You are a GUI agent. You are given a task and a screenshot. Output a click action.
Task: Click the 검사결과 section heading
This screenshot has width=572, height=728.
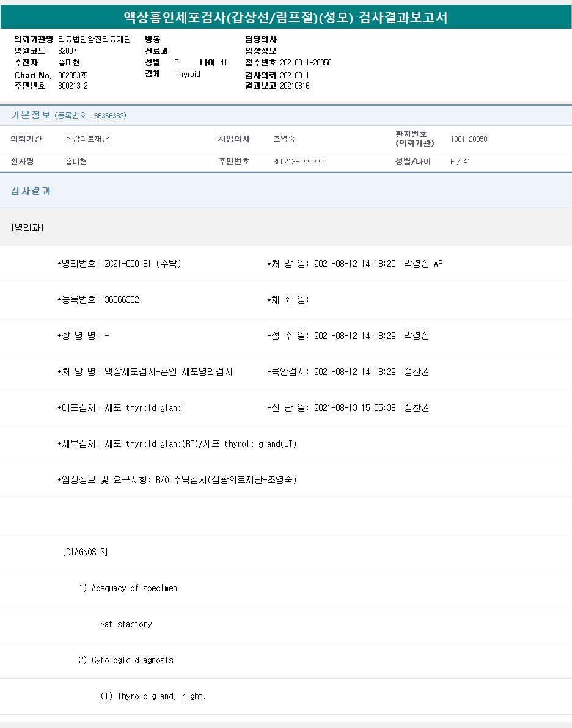click(x=31, y=191)
